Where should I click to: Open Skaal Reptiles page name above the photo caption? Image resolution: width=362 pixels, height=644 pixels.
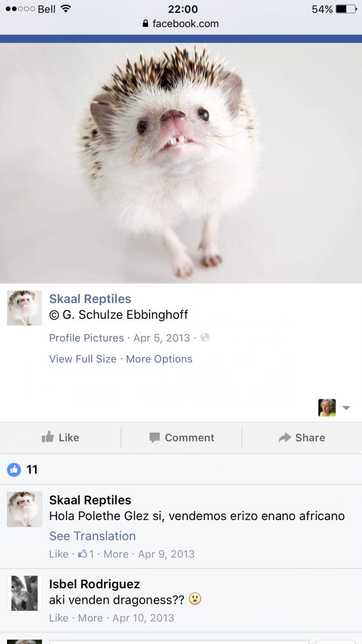(90, 299)
